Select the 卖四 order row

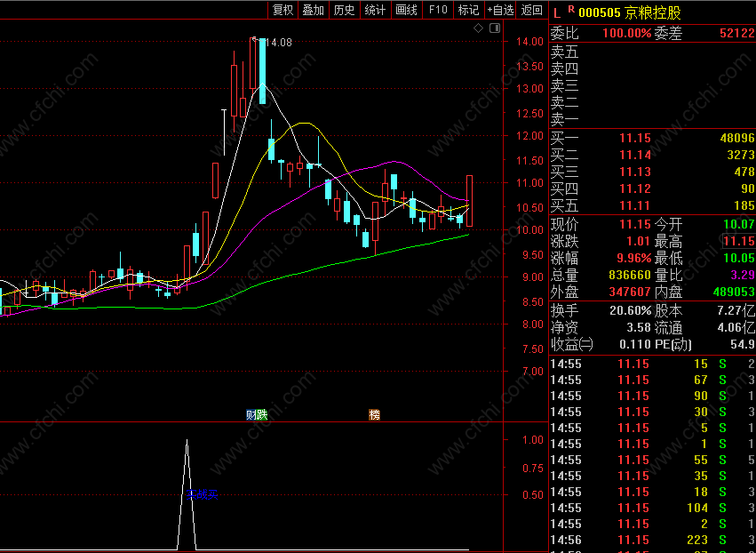click(x=652, y=68)
